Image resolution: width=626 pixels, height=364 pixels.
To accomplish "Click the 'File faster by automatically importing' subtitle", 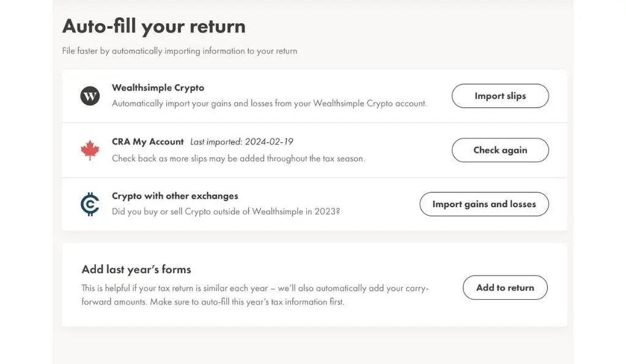I will point(179,51).
